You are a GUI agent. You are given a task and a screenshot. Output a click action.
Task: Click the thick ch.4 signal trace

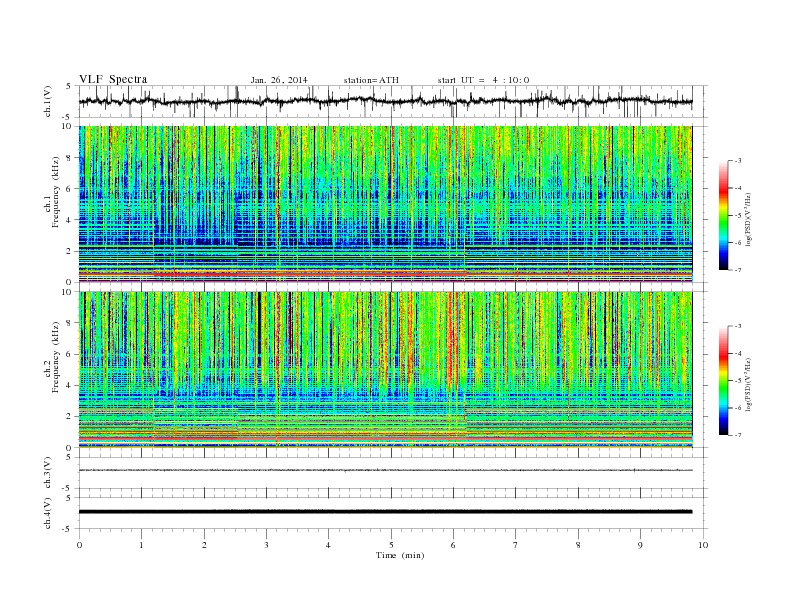385,512
